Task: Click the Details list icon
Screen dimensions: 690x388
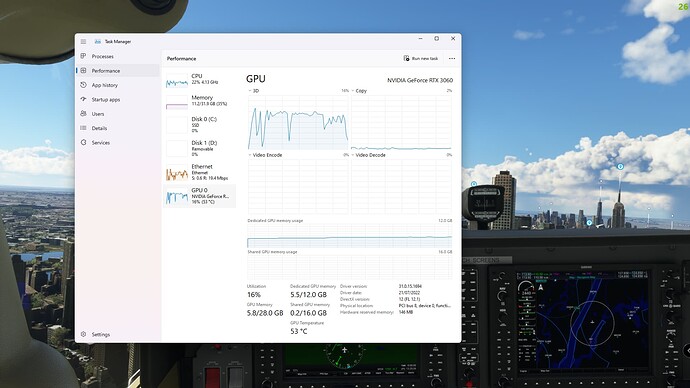Action: point(83,128)
